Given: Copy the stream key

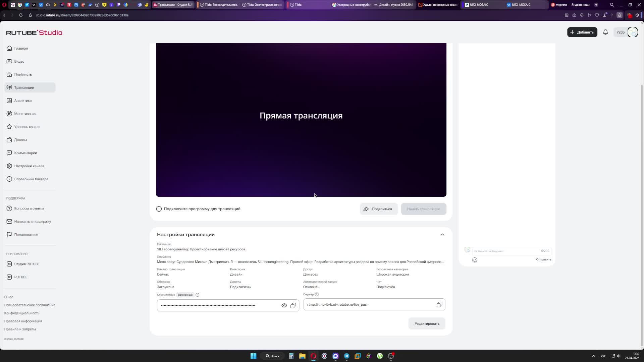Looking at the screenshot, I should pyautogui.click(x=293, y=305).
